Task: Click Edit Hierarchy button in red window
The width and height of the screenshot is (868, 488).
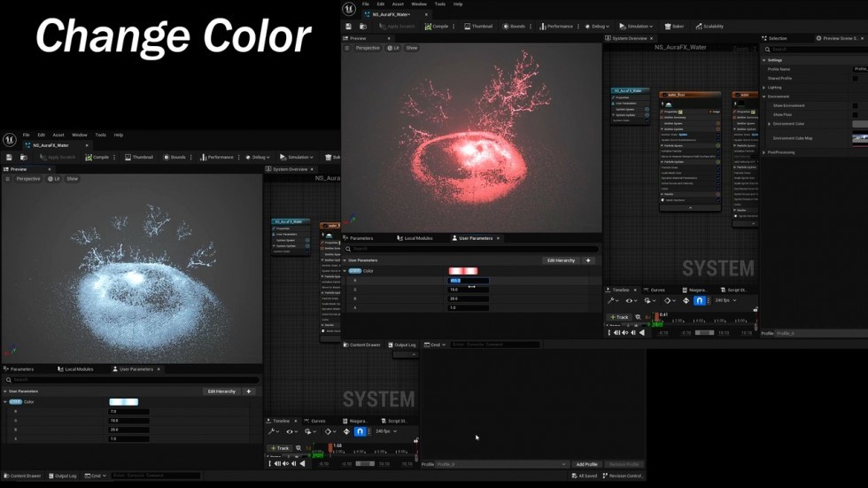Action: [561, 260]
